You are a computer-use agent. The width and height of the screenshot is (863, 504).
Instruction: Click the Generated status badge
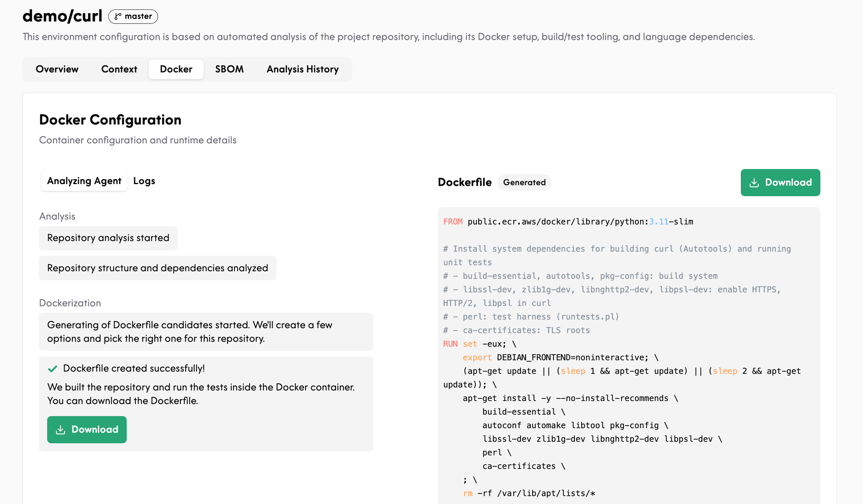point(524,183)
